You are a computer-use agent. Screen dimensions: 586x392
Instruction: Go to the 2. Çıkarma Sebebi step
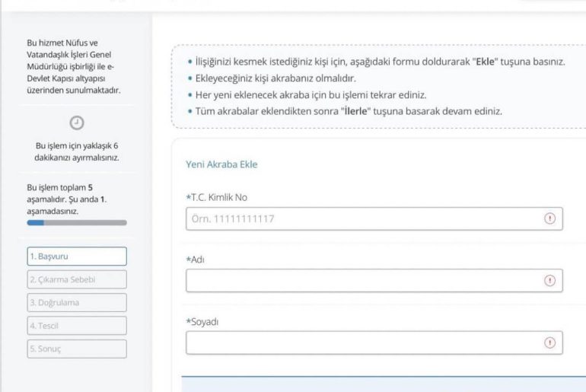point(76,279)
